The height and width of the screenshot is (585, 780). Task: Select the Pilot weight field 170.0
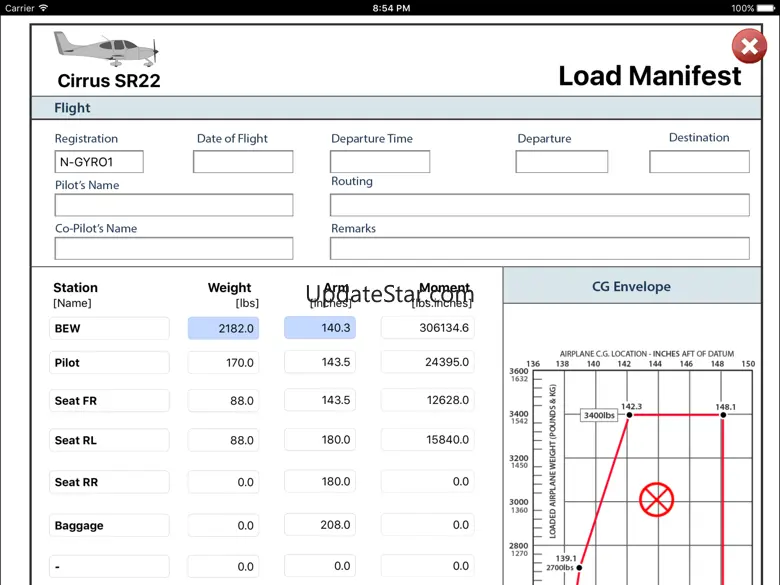click(x=223, y=363)
